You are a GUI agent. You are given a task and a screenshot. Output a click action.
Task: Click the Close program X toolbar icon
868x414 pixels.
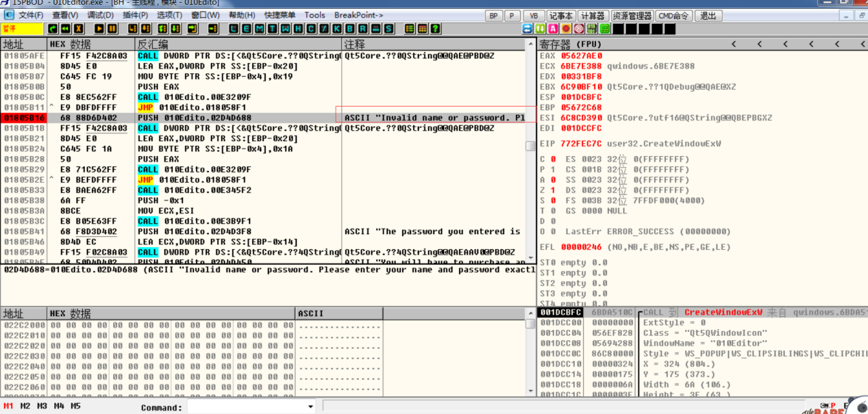coord(79,29)
